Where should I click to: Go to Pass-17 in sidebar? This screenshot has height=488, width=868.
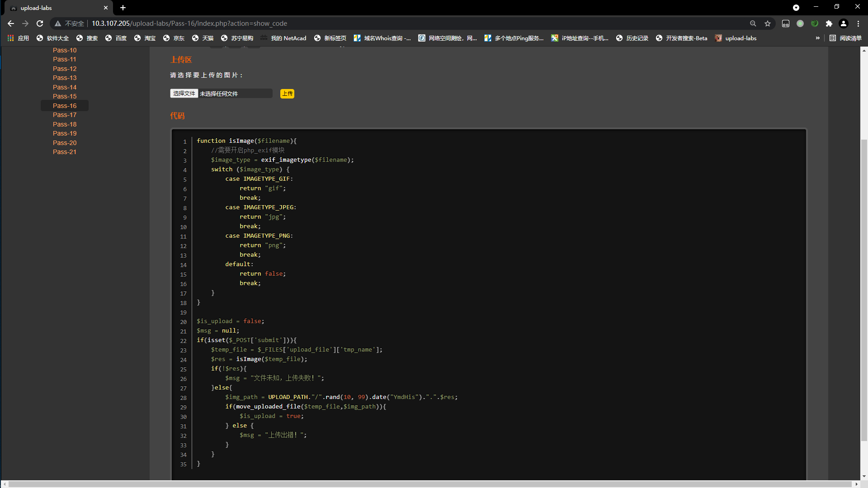(x=65, y=115)
